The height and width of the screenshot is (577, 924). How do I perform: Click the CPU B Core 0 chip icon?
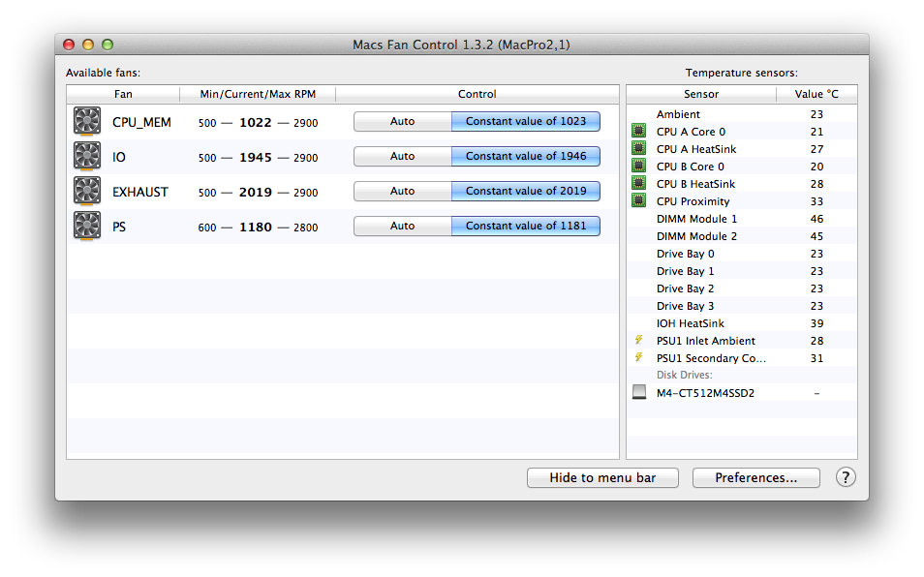639,166
